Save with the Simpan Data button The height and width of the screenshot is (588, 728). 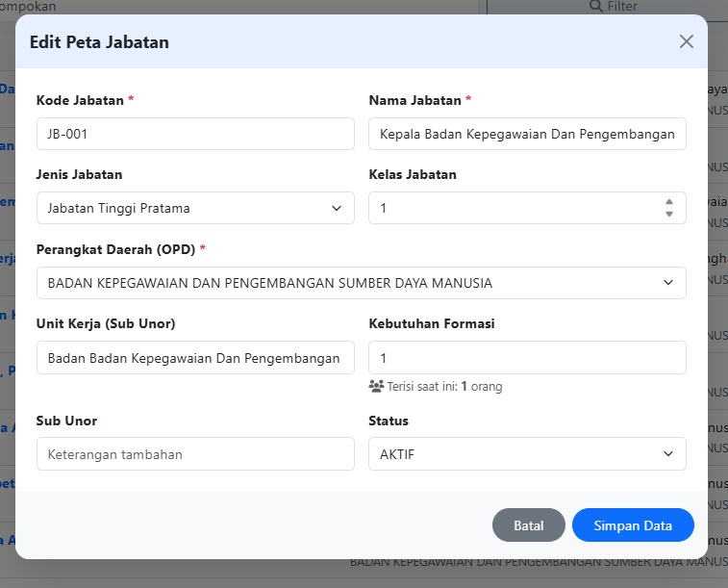point(633,524)
